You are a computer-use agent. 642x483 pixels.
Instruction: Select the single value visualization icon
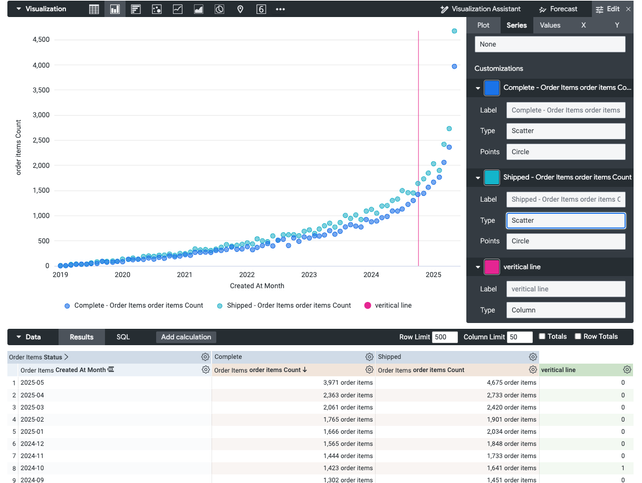[261, 9]
